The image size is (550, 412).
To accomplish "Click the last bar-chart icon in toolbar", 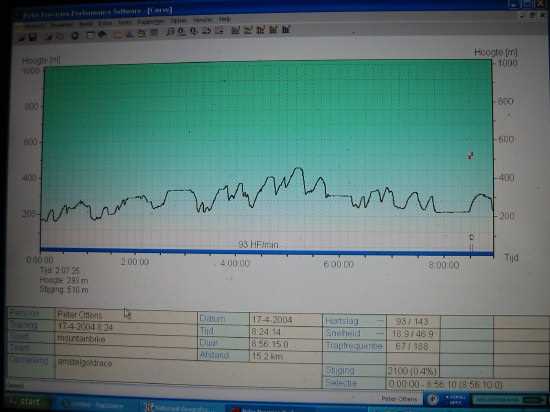I will [286, 30].
